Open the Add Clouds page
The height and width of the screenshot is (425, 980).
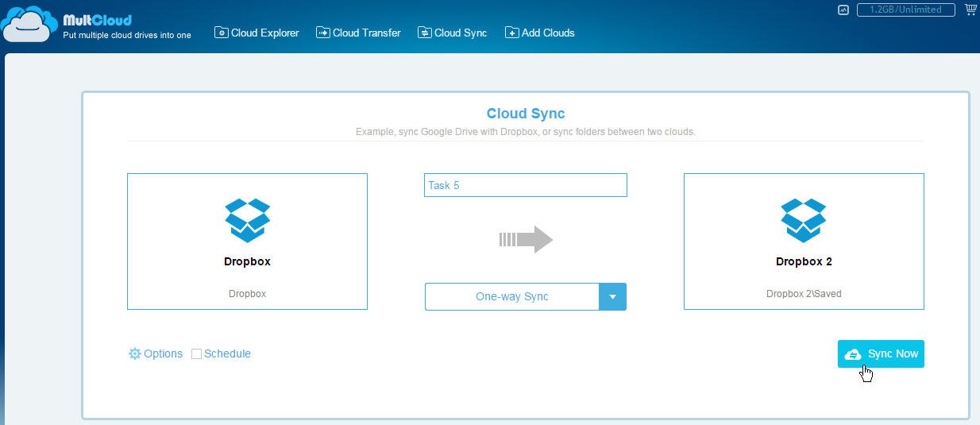point(539,33)
